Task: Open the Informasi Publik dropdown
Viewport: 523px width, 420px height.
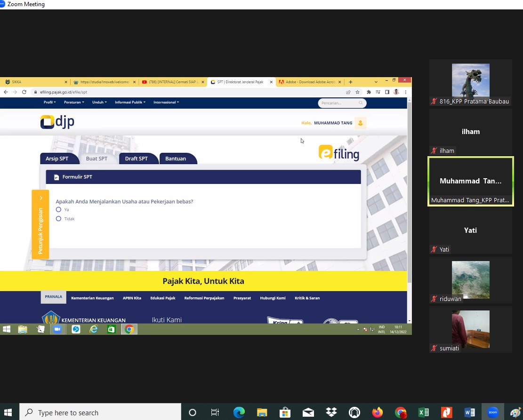Action: (x=130, y=102)
